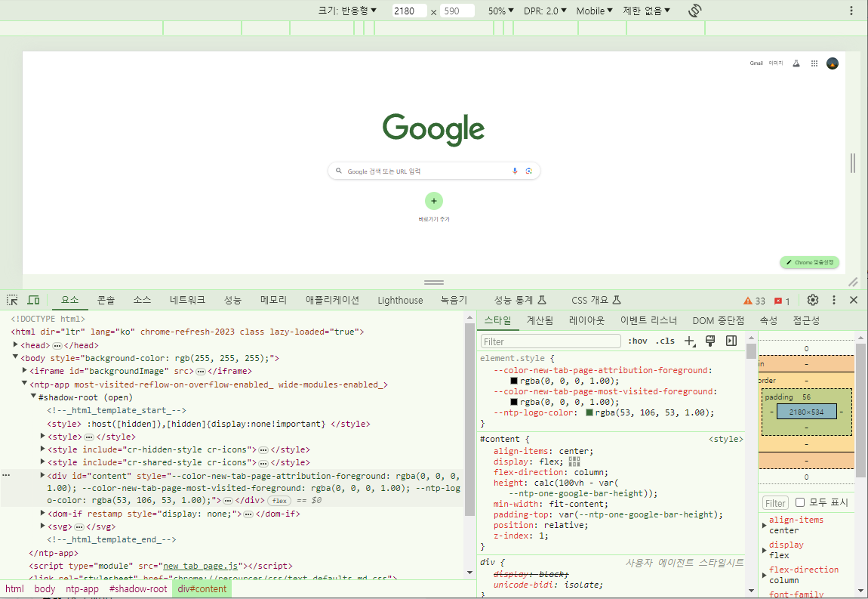The height and width of the screenshot is (599, 868).
Task: Open the 계산됨 styles subtab
Action: 540,320
